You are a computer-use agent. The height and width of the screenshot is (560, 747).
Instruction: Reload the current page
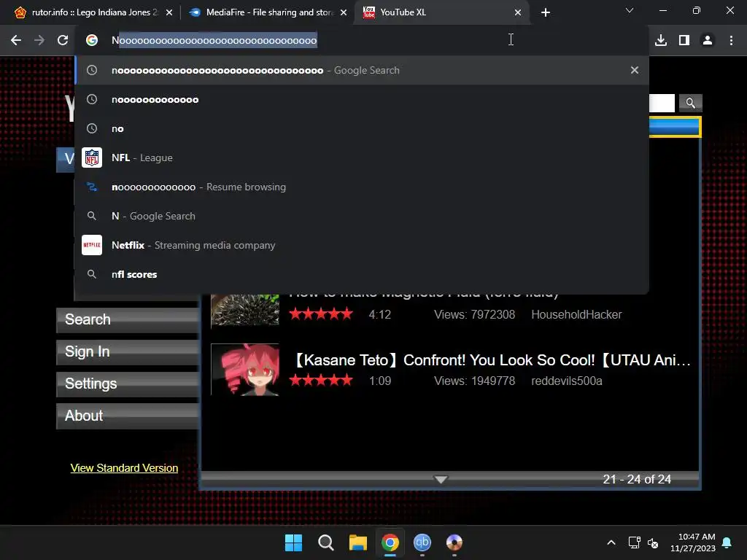63,40
